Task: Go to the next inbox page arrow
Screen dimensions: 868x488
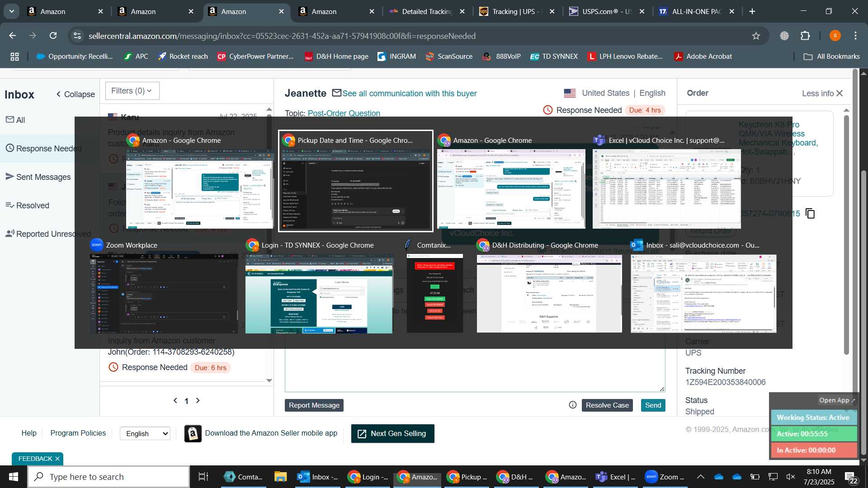Action: coord(198,400)
